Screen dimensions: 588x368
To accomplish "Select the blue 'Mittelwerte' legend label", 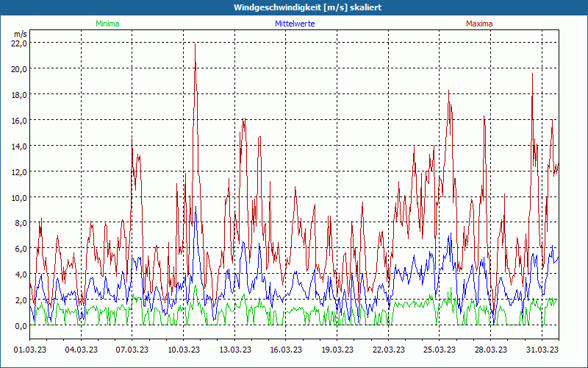I will coord(295,24).
